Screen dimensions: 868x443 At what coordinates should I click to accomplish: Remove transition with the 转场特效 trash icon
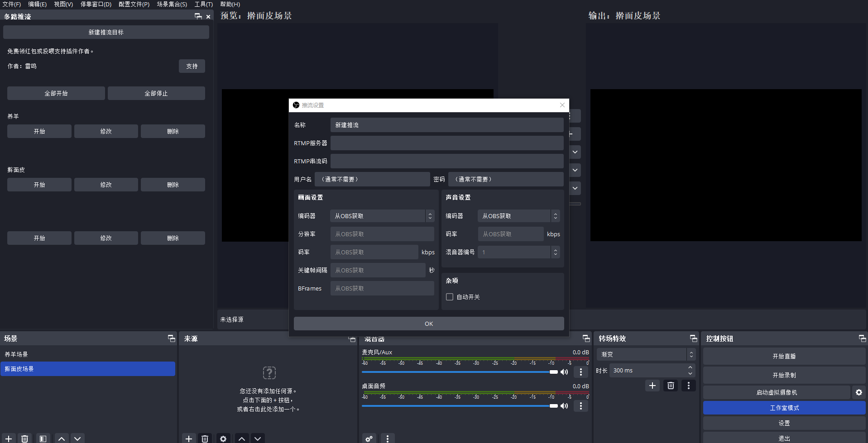click(671, 386)
